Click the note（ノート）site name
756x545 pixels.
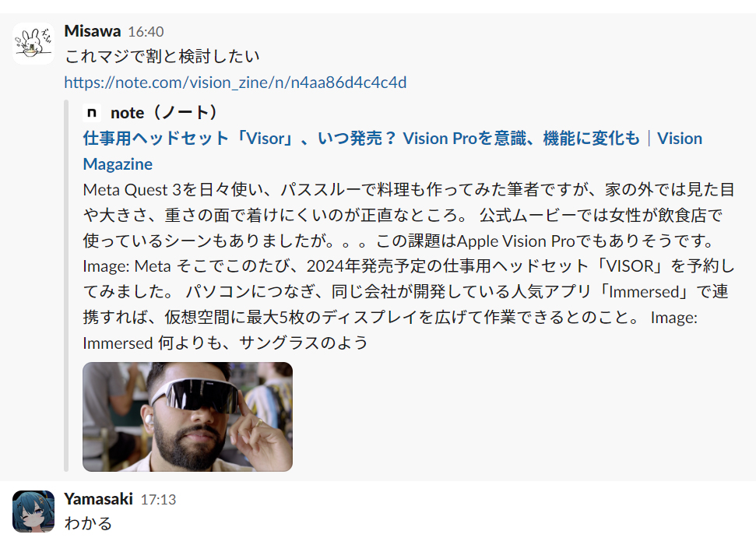pyautogui.click(x=164, y=112)
